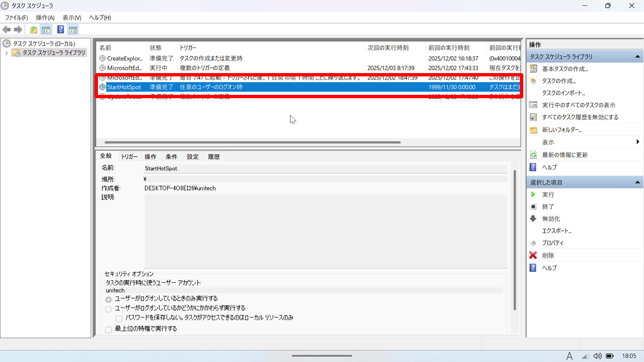The width and height of the screenshot is (644, 362).
Task: Click Refresh (最新の情報に更新) icon
Action: [533, 155]
